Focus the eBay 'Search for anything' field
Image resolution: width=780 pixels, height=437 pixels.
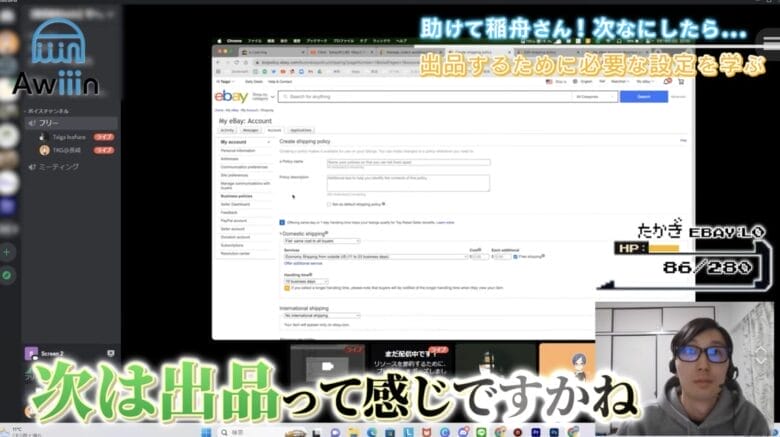click(x=425, y=97)
